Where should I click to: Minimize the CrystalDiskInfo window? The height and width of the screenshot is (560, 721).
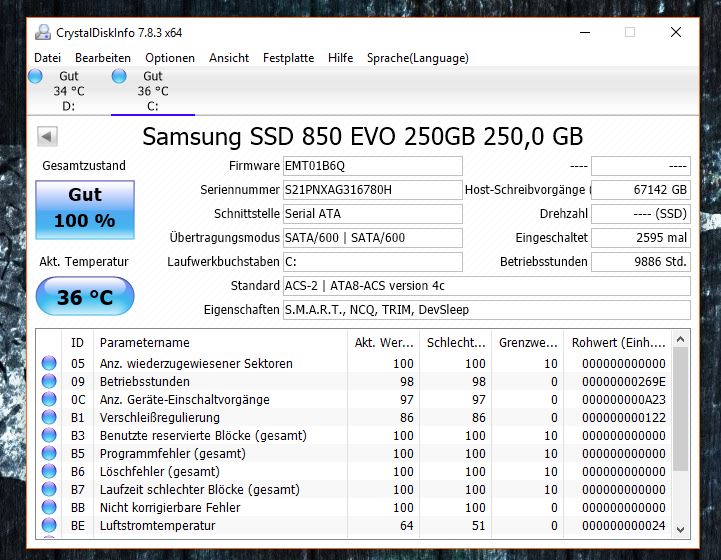585,32
